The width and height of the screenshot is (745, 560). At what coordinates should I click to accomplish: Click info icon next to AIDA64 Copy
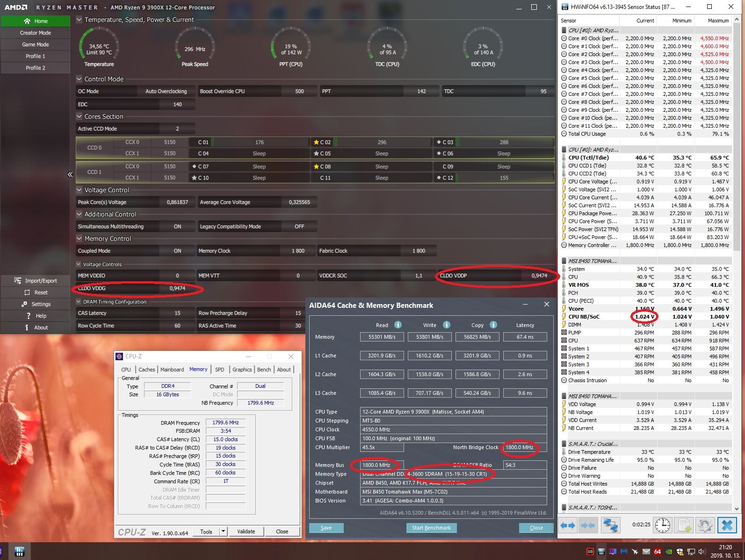click(493, 325)
